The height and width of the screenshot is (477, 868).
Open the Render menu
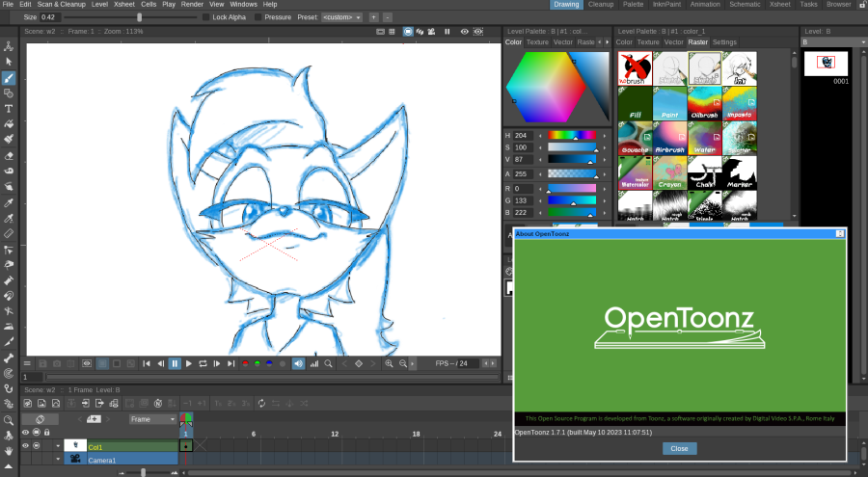point(192,4)
